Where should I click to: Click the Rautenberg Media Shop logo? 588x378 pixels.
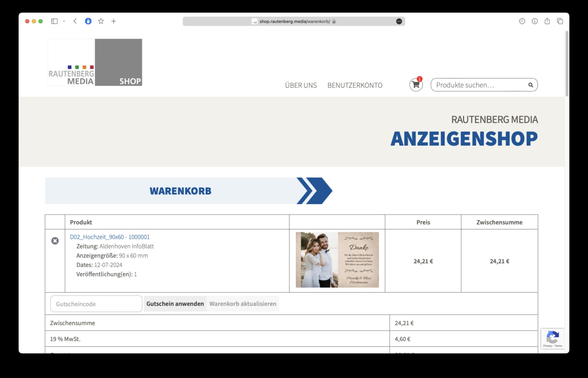[x=95, y=62]
